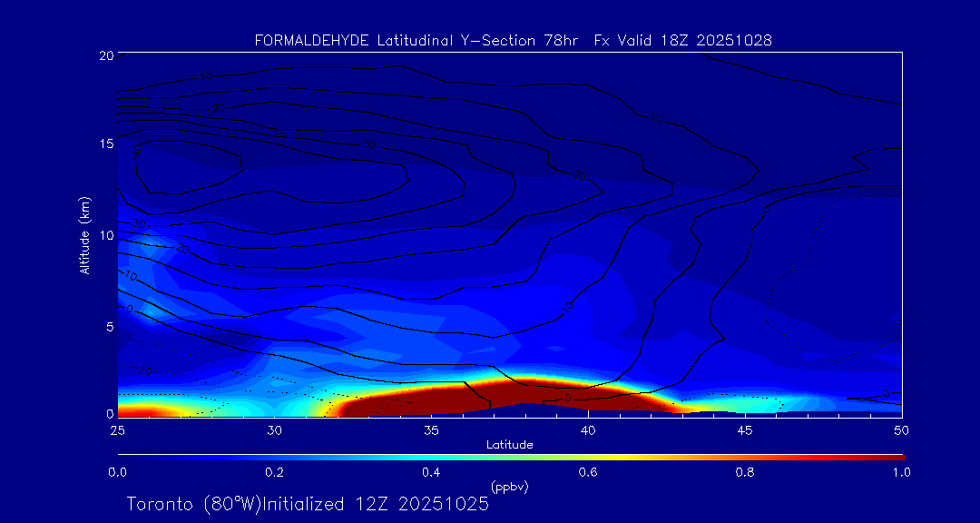Click the 10 tick on the altitude axis
The height and width of the screenshot is (523, 980).
coord(103,235)
